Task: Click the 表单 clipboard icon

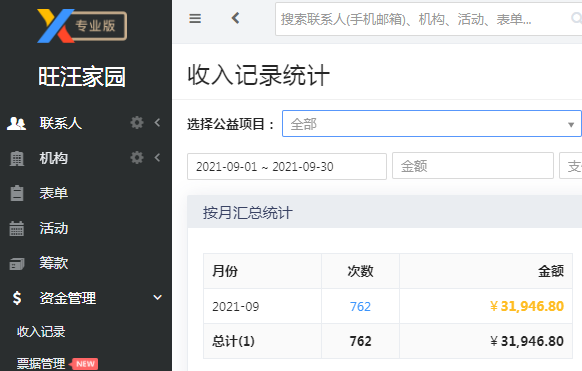Action: [16, 193]
